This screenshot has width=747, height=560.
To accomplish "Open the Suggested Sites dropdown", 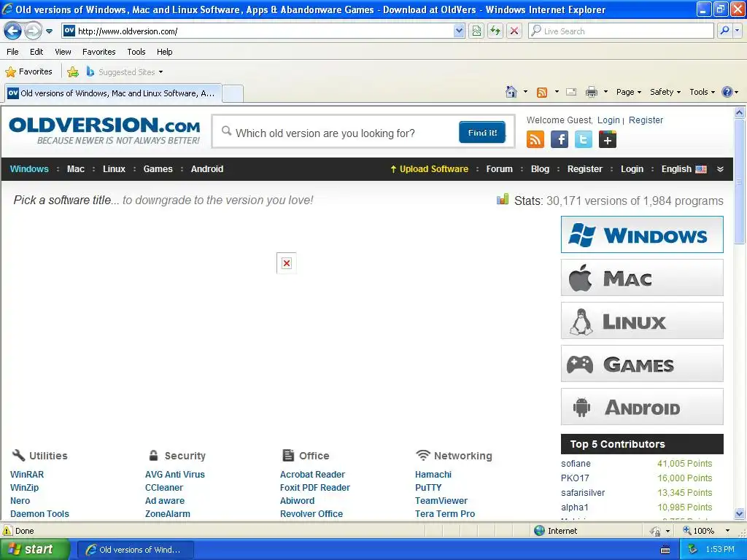I will pos(125,72).
